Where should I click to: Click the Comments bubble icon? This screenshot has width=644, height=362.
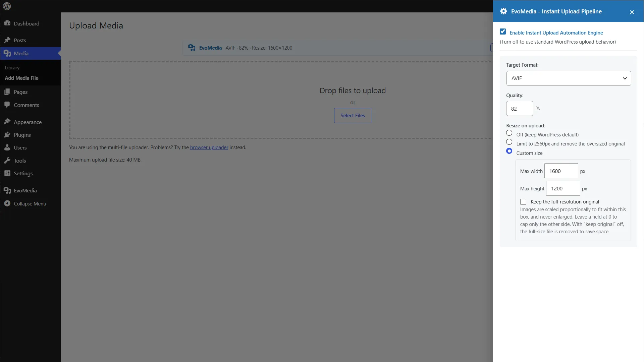click(7, 105)
